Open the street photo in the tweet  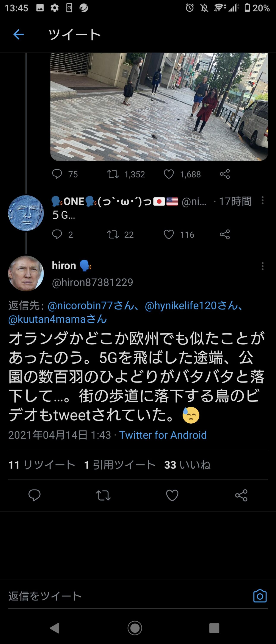[159, 106]
